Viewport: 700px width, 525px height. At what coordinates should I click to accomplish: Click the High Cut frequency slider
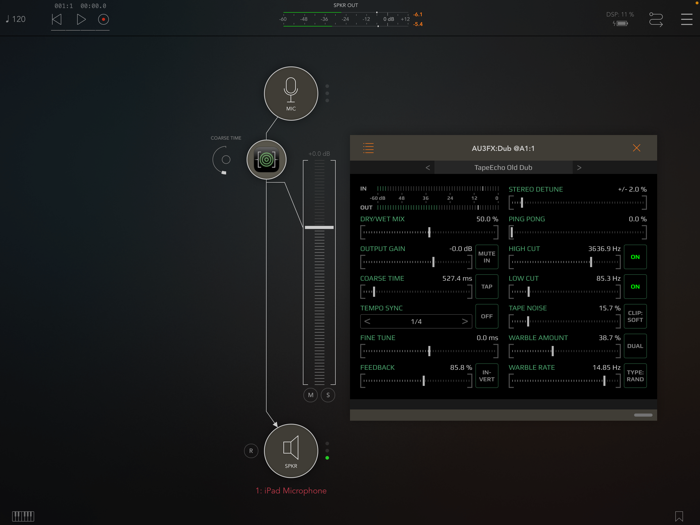[565, 262]
